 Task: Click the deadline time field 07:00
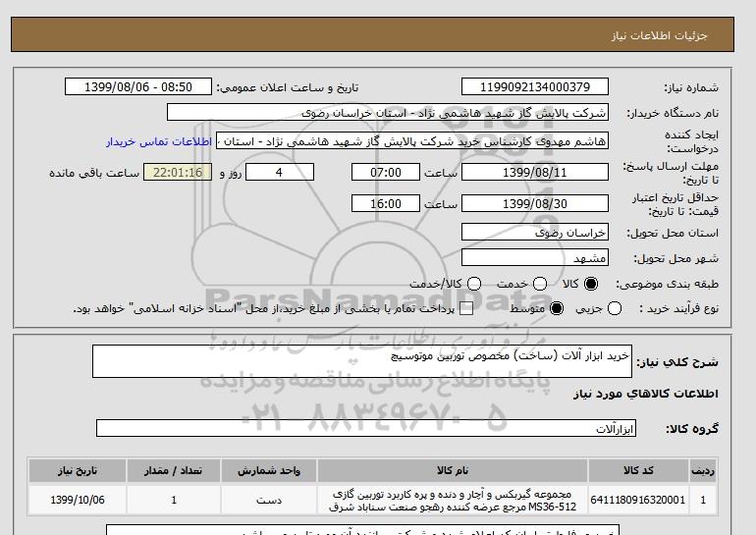pyautogui.click(x=386, y=172)
